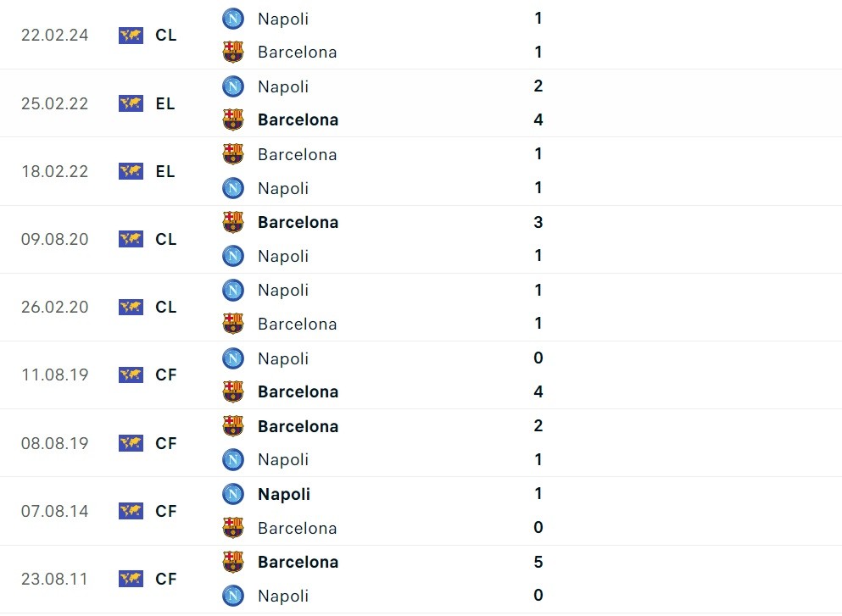This screenshot has width=842, height=616.
Task: Click Barcelona's score of 5 in 23.08.11 match
Action: [x=538, y=562]
